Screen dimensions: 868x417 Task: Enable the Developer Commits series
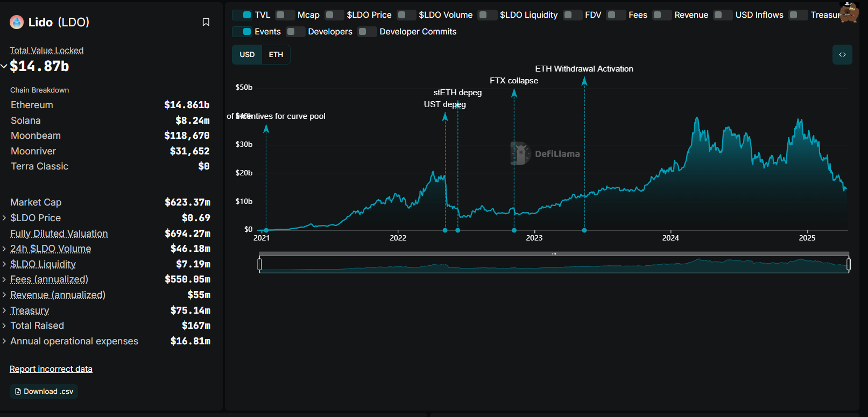tap(367, 32)
